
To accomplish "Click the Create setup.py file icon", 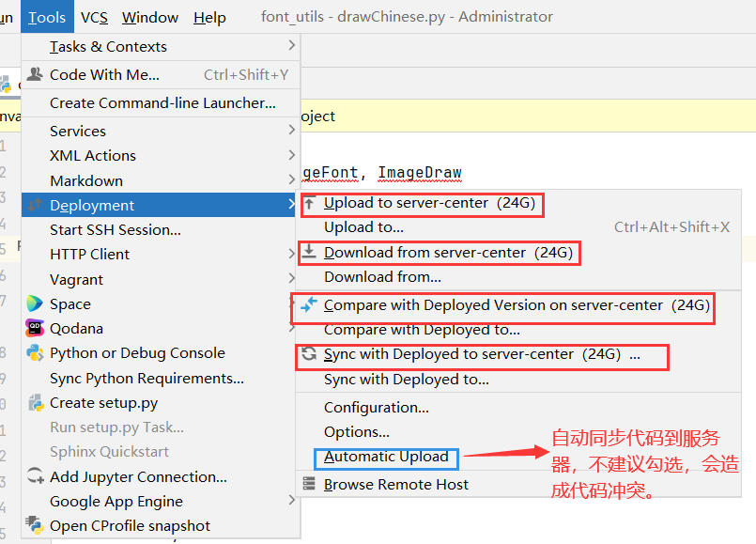I will point(36,403).
